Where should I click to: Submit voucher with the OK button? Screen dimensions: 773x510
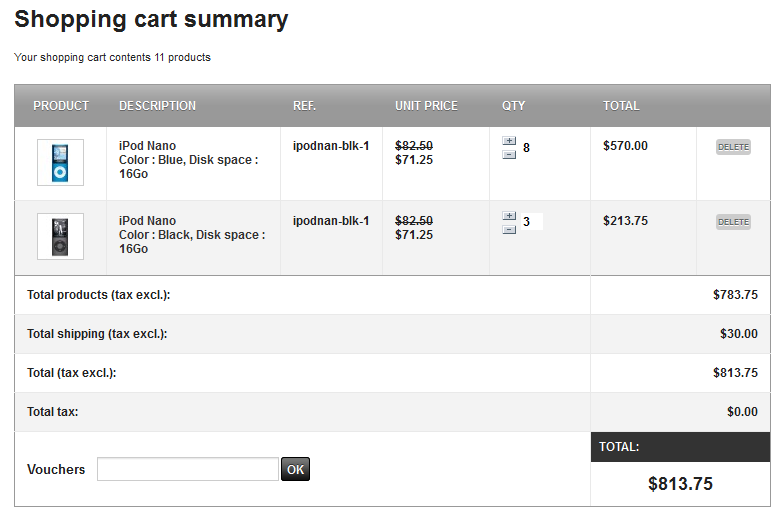[295, 469]
